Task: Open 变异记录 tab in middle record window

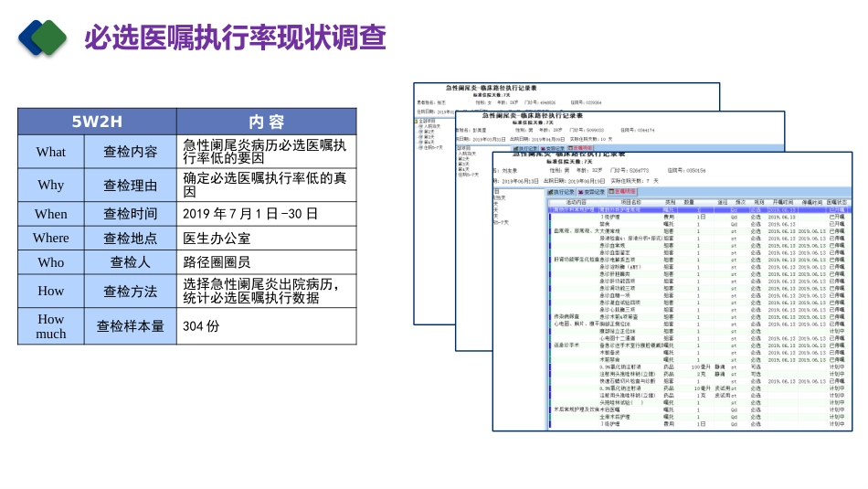Action: [x=551, y=149]
